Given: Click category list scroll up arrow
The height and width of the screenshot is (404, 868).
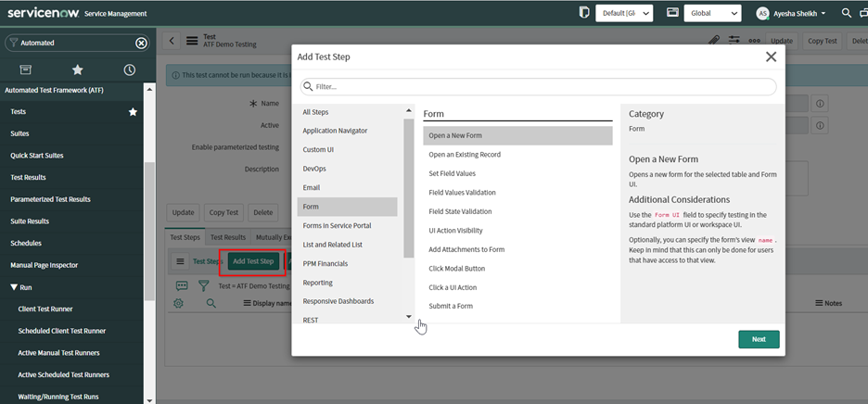Looking at the screenshot, I should [x=409, y=110].
